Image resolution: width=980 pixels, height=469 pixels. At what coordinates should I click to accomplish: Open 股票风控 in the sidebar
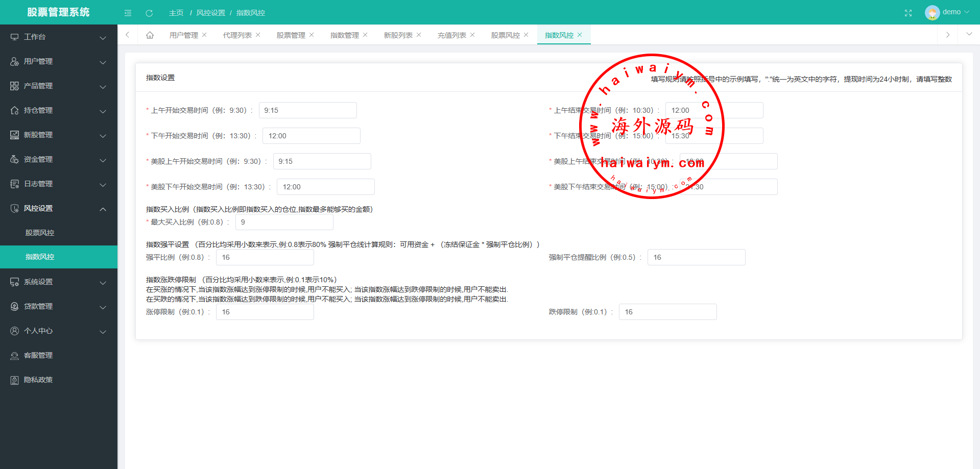[40, 233]
